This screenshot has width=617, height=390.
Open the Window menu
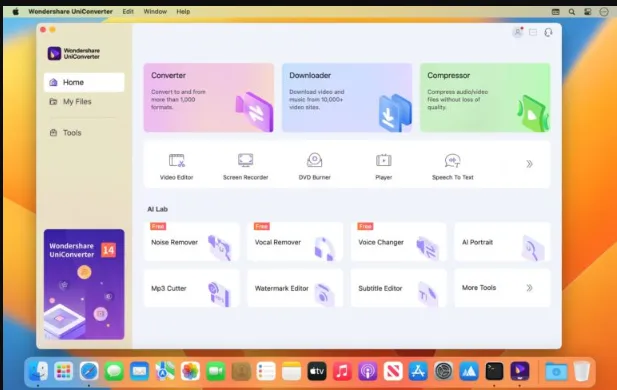click(x=155, y=11)
